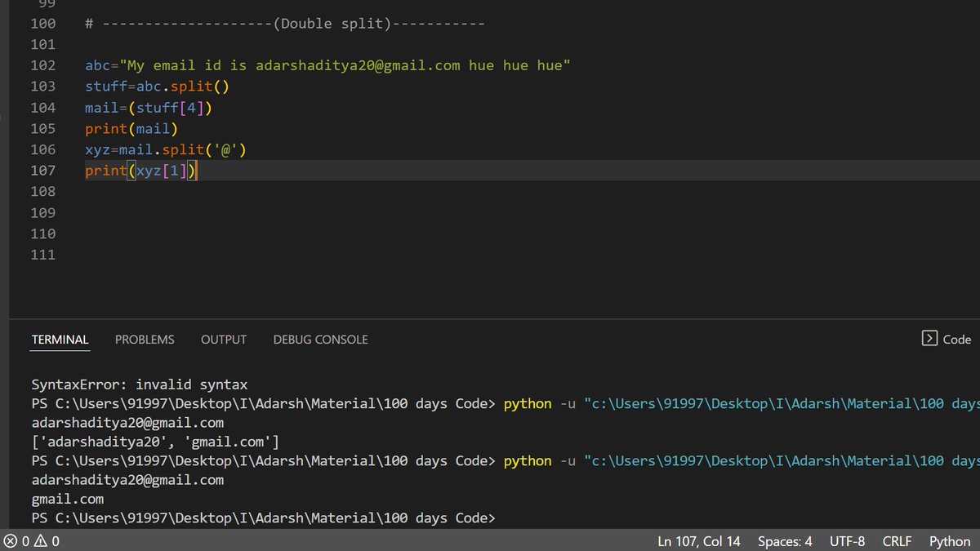Open the errors and warnings indicator in status bar

pyautogui.click(x=32, y=541)
